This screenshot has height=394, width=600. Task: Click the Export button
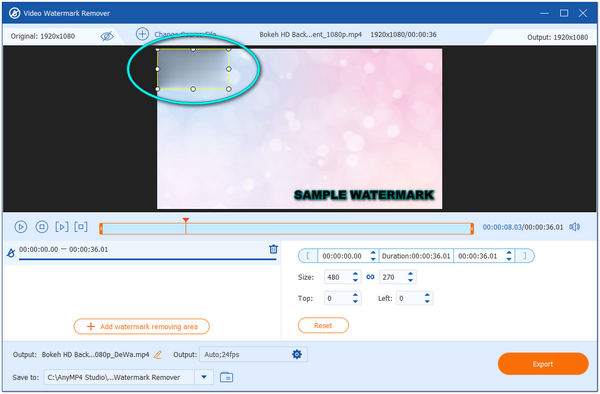pos(543,364)
